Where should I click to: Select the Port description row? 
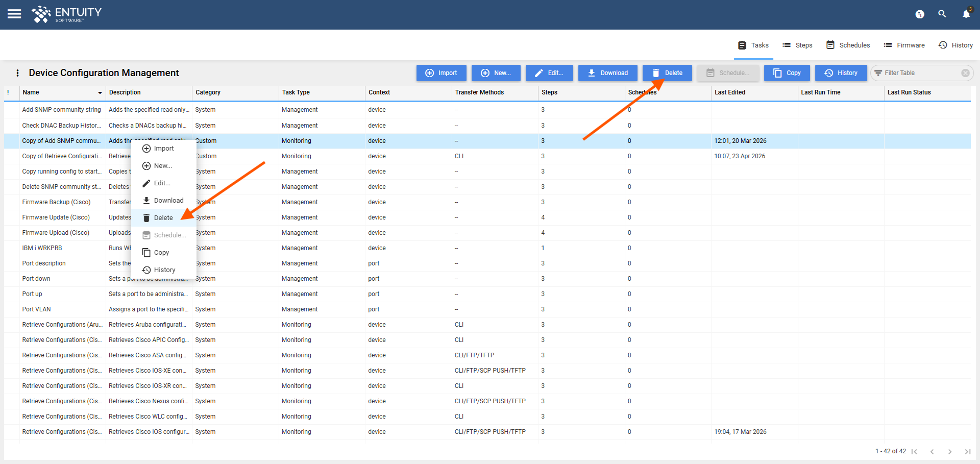pos(487,263)
